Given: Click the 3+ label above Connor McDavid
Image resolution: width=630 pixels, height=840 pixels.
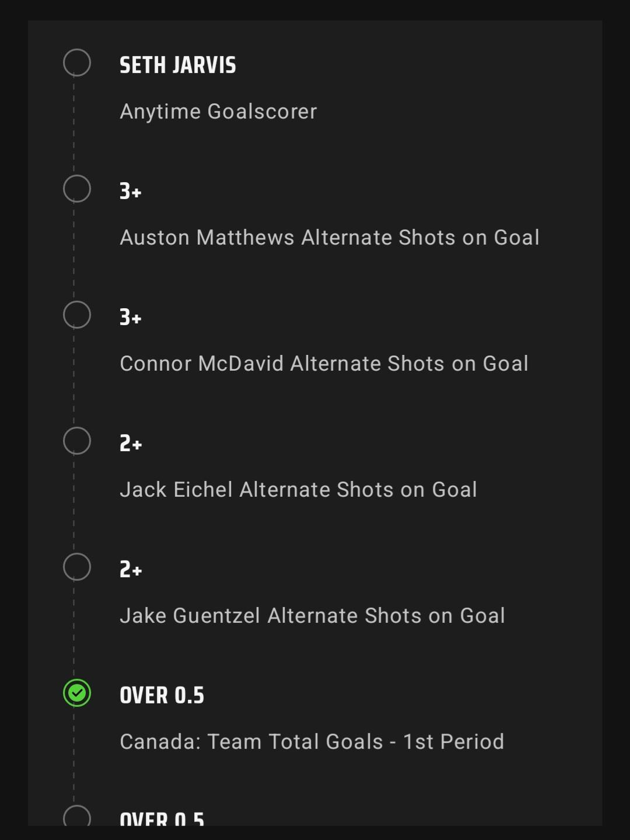Looking at the screenshot, I should pyautogui.click(x=131, y=317).
